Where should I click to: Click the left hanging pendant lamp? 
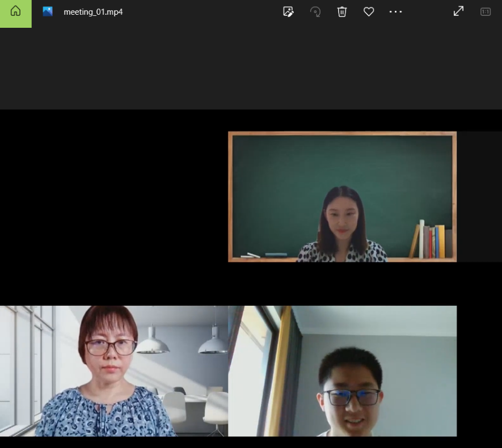click(x=153, y=343)
